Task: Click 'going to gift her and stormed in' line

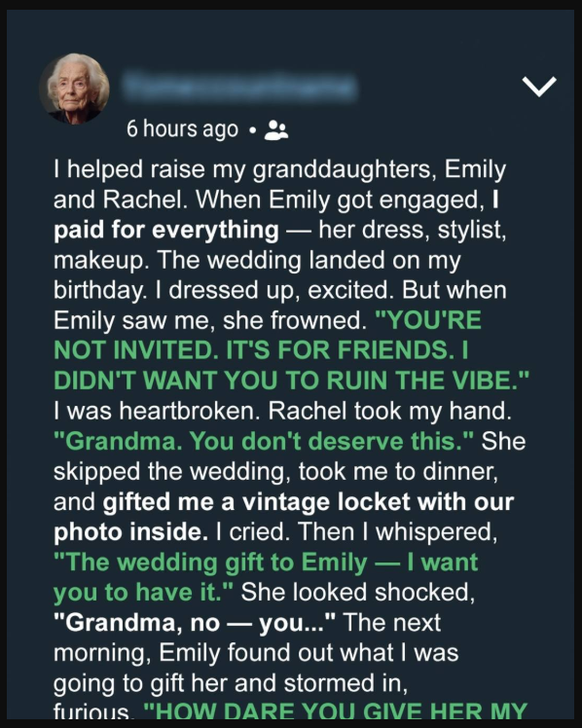Action: pos(231,684)
